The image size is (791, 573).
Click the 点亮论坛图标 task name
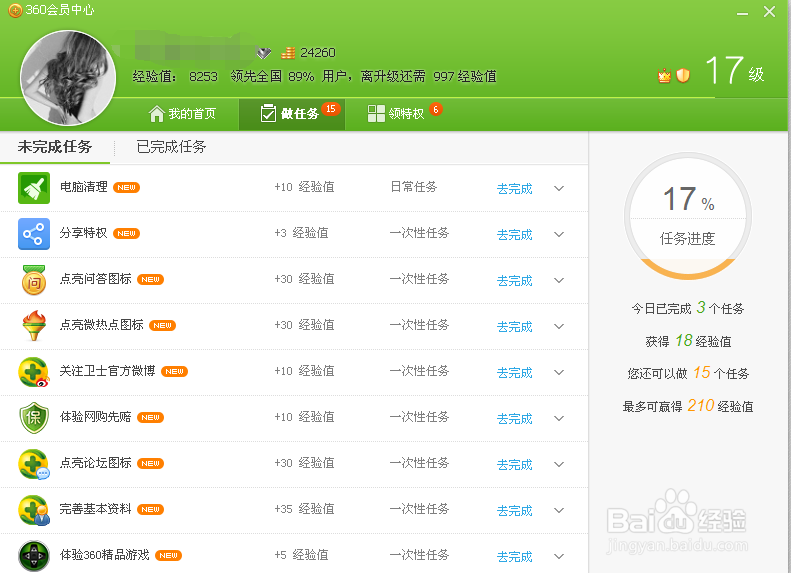pos(95,463)
